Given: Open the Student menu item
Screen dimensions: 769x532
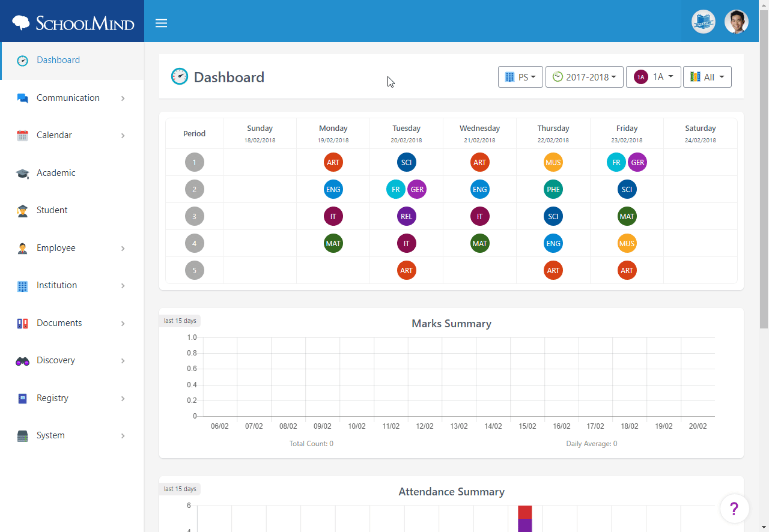Looking at the screenshot, I should pos(72,211).
